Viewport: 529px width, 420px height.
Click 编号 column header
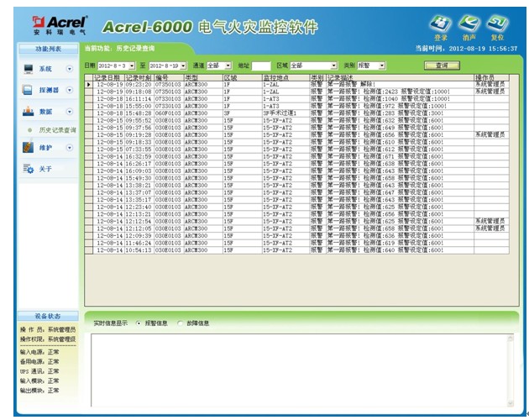click(169, 77)
